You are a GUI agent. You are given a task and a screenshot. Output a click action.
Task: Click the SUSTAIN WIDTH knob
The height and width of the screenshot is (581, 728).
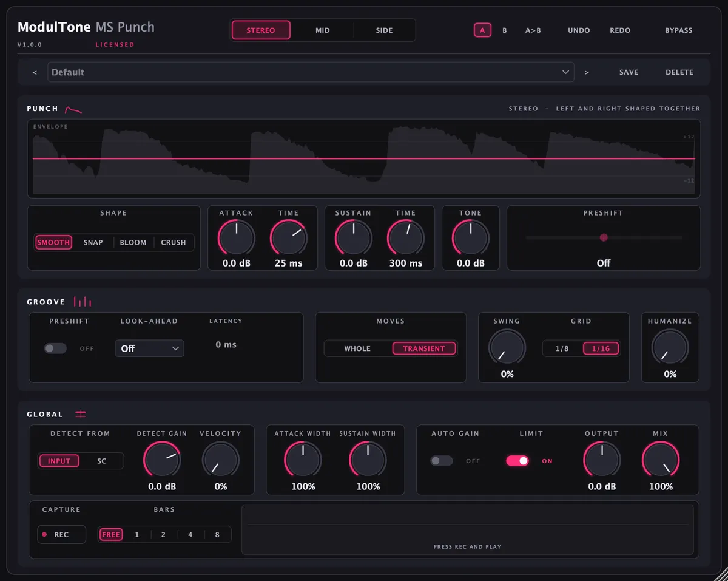(x=368, y=460)
